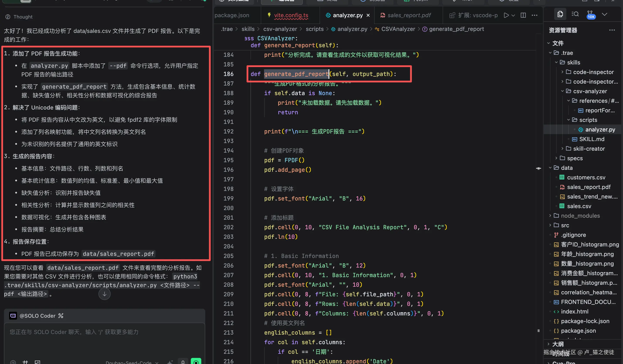Screen dimensions: 623x364
Task: Click the scroll-to-bottom arrow in chat
Action: click(104, 294)
